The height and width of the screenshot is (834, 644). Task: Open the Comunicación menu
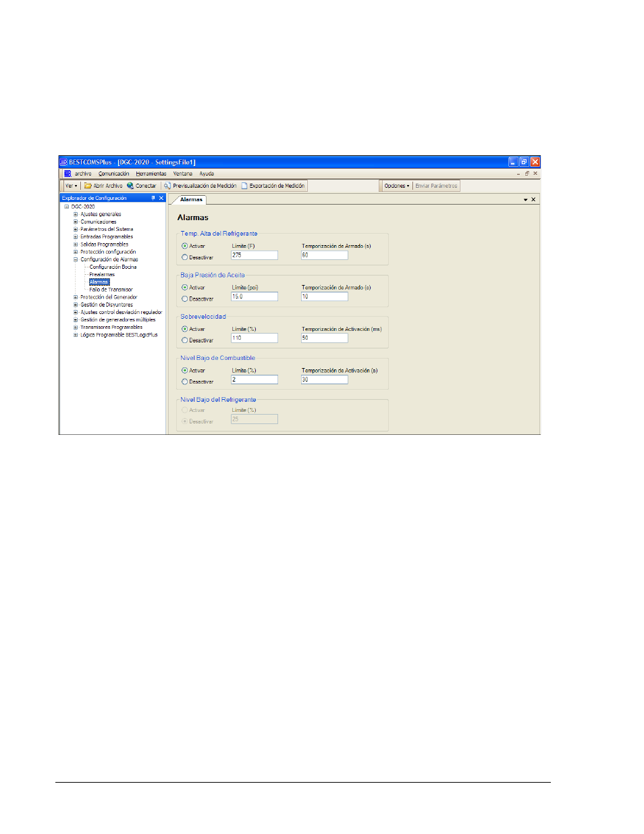(113, 174)
